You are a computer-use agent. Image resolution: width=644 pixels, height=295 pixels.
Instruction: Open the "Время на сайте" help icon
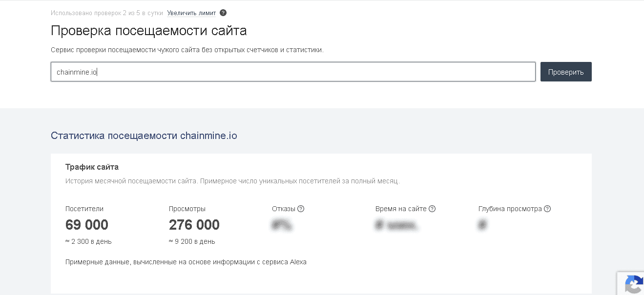(432, 208)
